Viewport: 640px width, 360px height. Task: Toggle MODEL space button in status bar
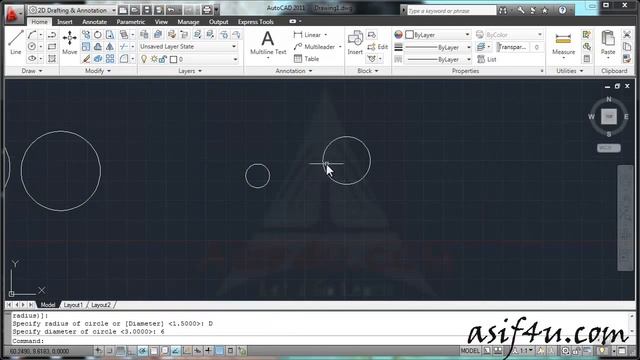pos(470,351)
